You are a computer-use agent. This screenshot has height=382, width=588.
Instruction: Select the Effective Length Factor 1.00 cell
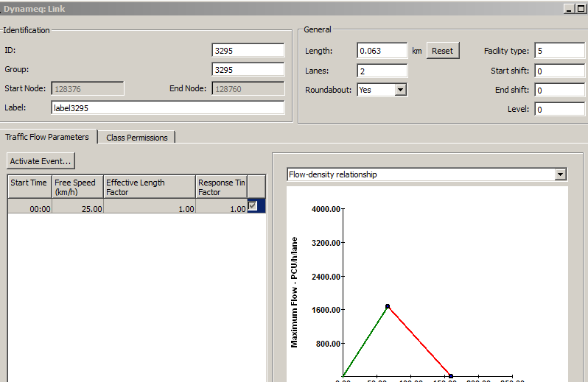coord(150,206)
